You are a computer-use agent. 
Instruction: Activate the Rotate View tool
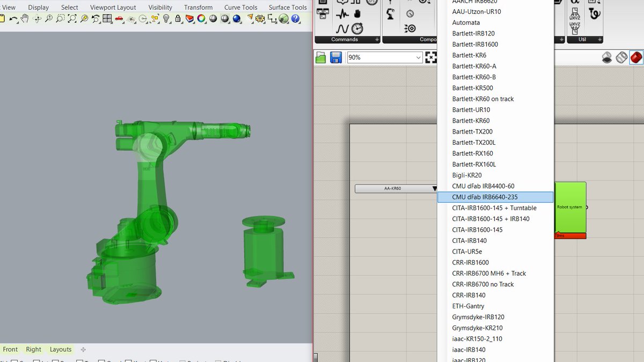37,18
